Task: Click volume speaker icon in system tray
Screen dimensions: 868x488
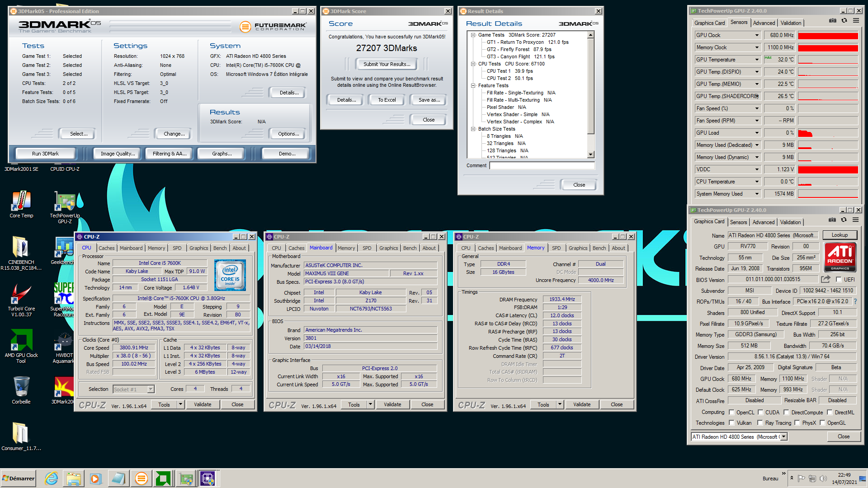Action: 823,479
